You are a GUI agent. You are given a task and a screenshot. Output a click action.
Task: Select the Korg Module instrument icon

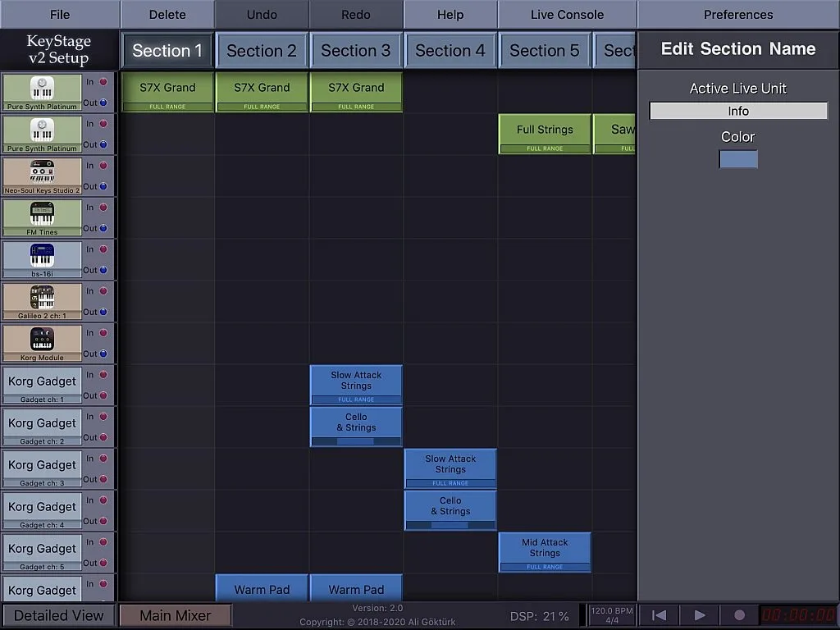pos(42,339)
